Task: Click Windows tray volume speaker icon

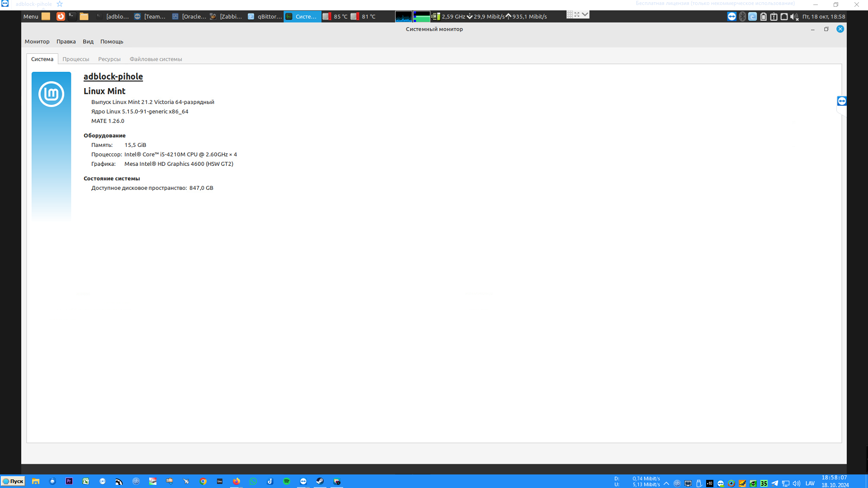Action: [797, 483]
